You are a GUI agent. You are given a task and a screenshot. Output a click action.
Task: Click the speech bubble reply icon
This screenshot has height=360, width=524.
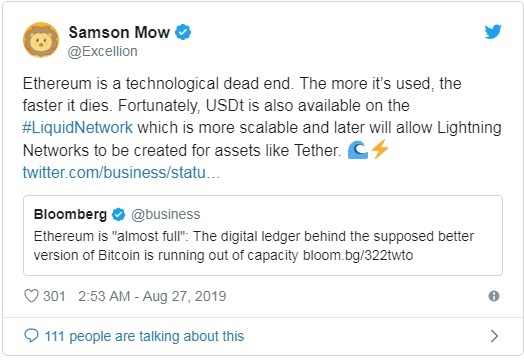click(31, 336)
